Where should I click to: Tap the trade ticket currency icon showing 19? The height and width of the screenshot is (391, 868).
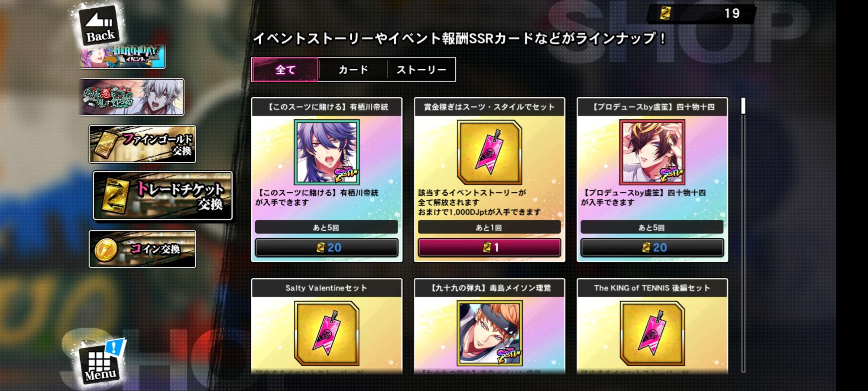(x=665, y=13)
